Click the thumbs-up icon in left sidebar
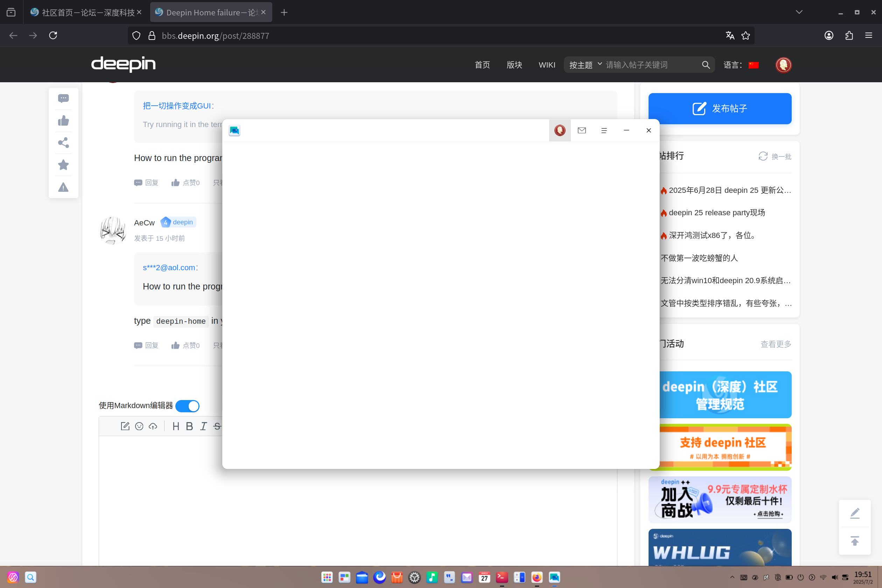This screenshot has width=882, height=588. [63, 120]
